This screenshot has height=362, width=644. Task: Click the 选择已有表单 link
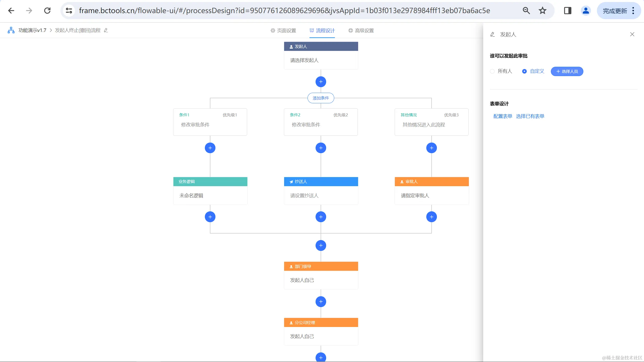pos(530,116)
